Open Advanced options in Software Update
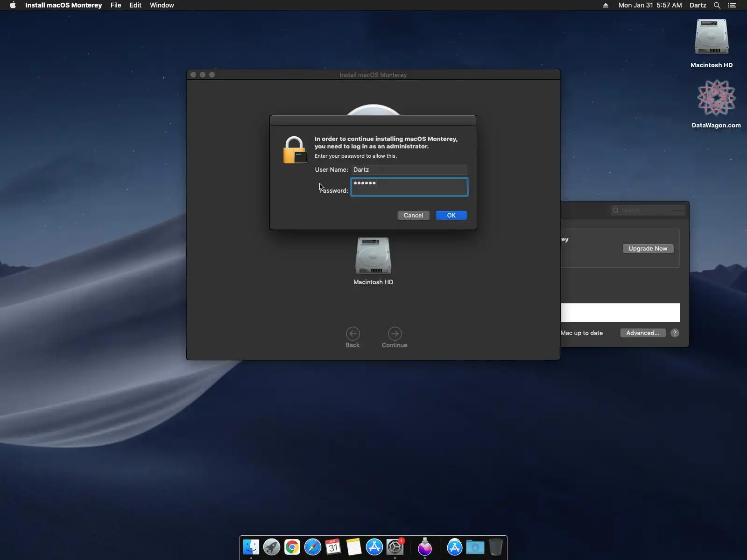This screenshot has height=560, width=747. pos(642,333)
